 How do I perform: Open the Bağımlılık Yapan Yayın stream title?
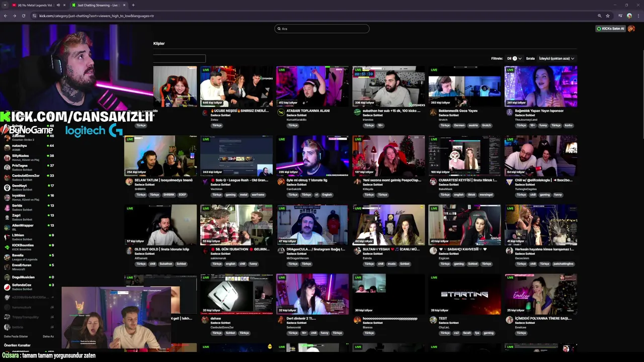point(539,111)
